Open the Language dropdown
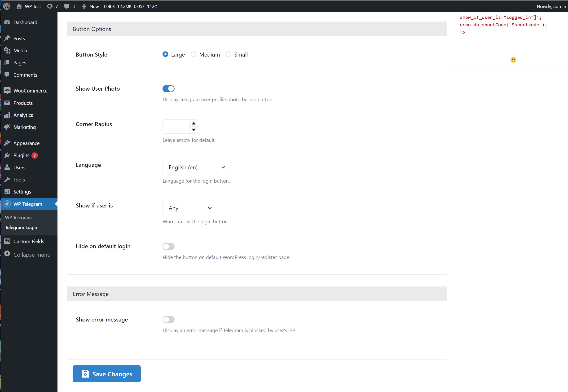This screenshot has height=392, width=568. [x=196, y=167]
